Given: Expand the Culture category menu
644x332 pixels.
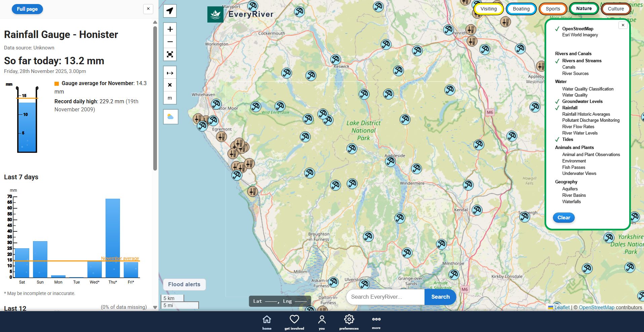Looking at the screenshot, I should [615, 9].
